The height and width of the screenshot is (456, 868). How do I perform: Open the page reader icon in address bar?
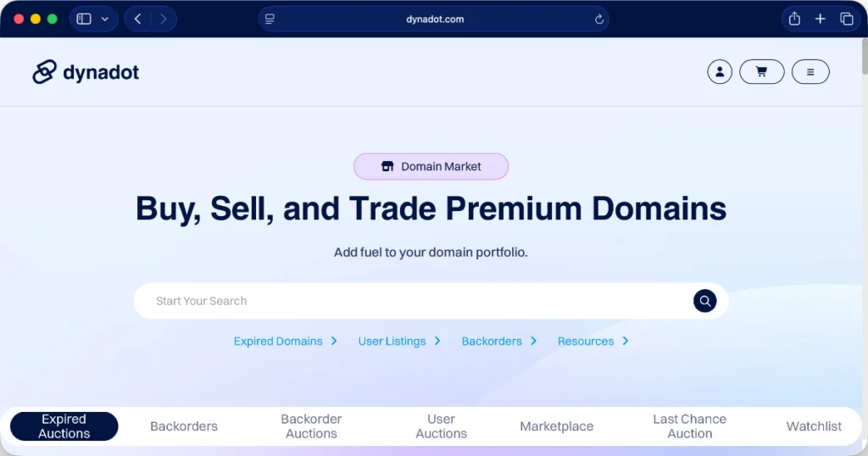click(x=270, y=19)
